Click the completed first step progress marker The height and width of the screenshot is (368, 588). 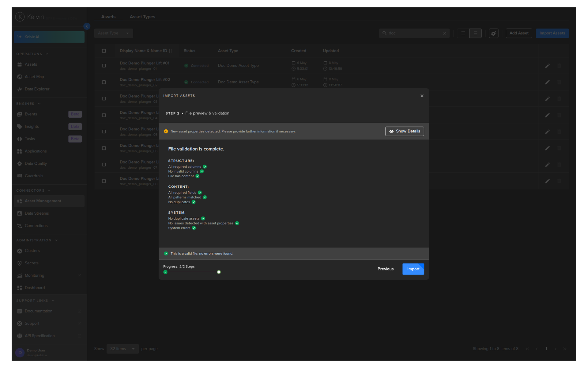165,272
